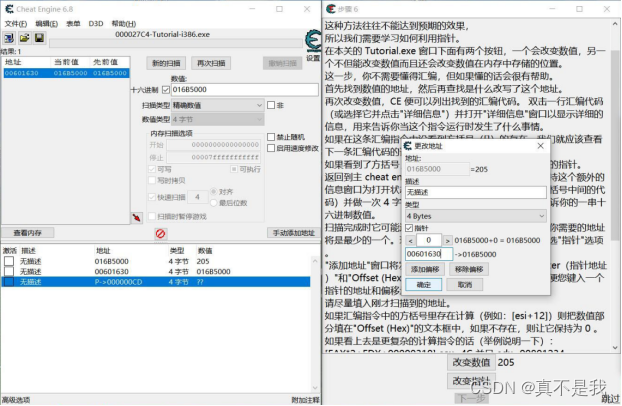Image resolution: width=622 pixels, height=406 pixels.
Task: Open 数值类型 4 字节 dropdown
Action: tap(218, 119)
